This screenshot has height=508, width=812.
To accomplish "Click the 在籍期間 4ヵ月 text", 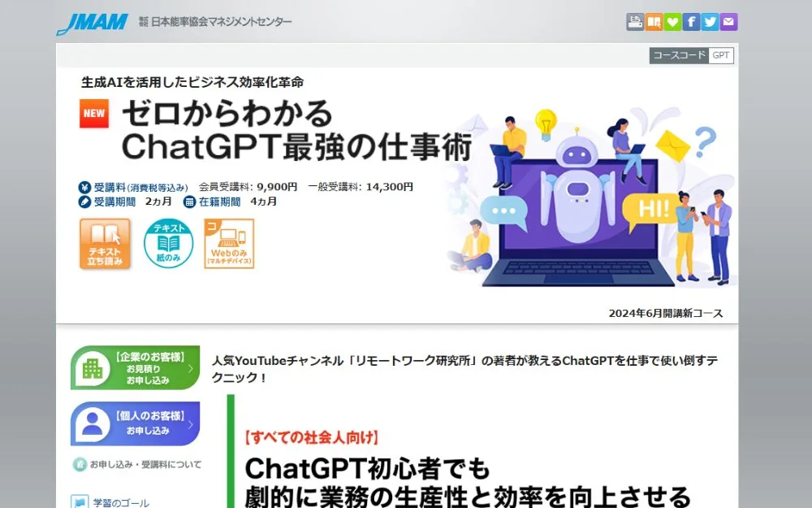I will pyautogui.click(x=238, y=202).
